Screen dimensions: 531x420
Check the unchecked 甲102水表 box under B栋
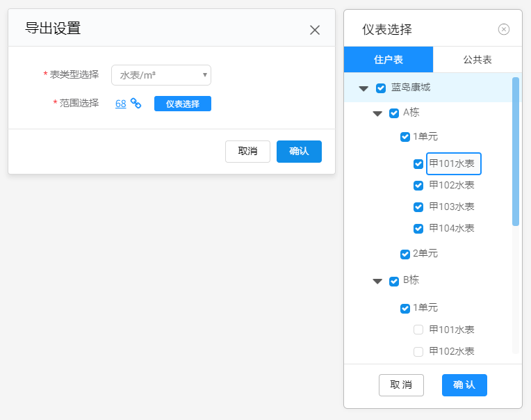(x=418, y=352)
